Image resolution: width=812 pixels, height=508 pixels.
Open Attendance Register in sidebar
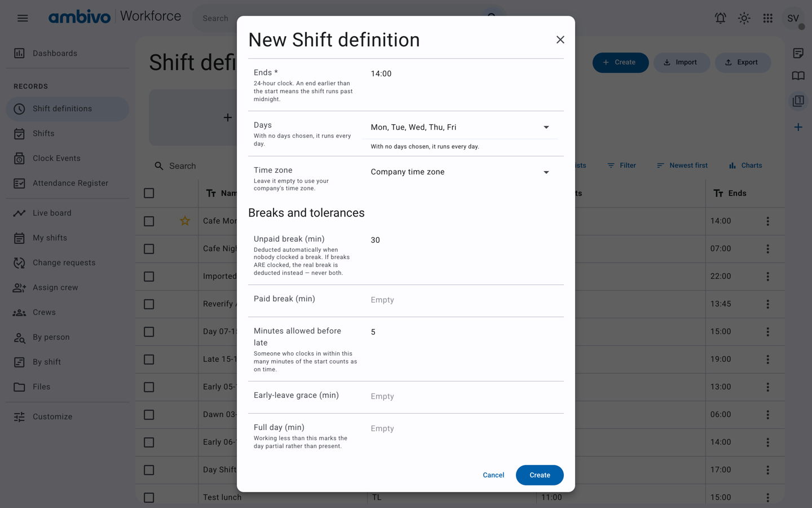tap(68, 183)
